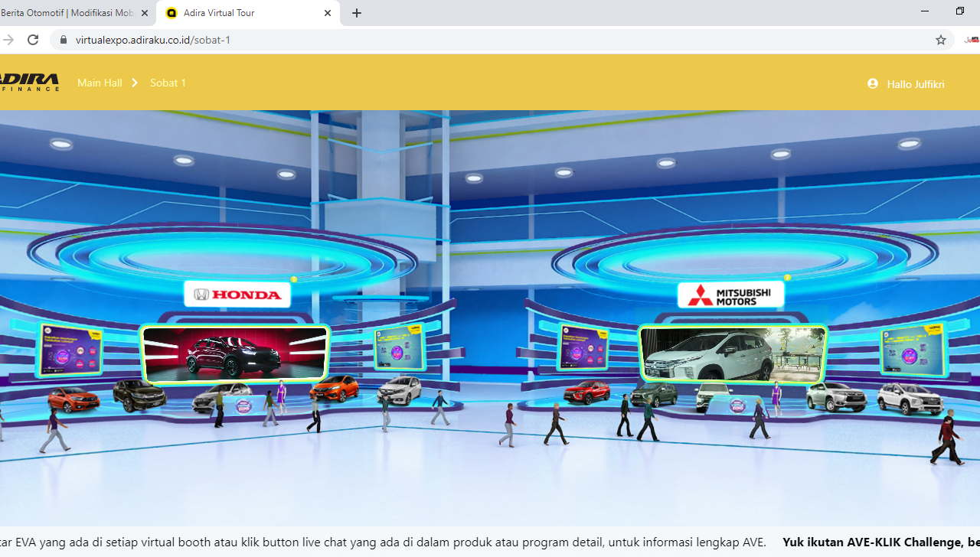
Task: Switch to the Berita Otomotif tab
Action: [x=67, y=13]
